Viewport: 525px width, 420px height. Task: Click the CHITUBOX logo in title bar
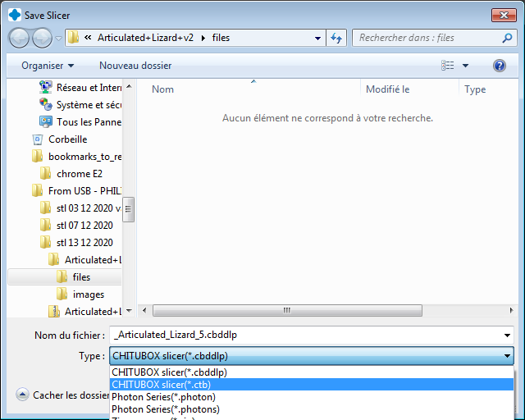tap(15, 15)
